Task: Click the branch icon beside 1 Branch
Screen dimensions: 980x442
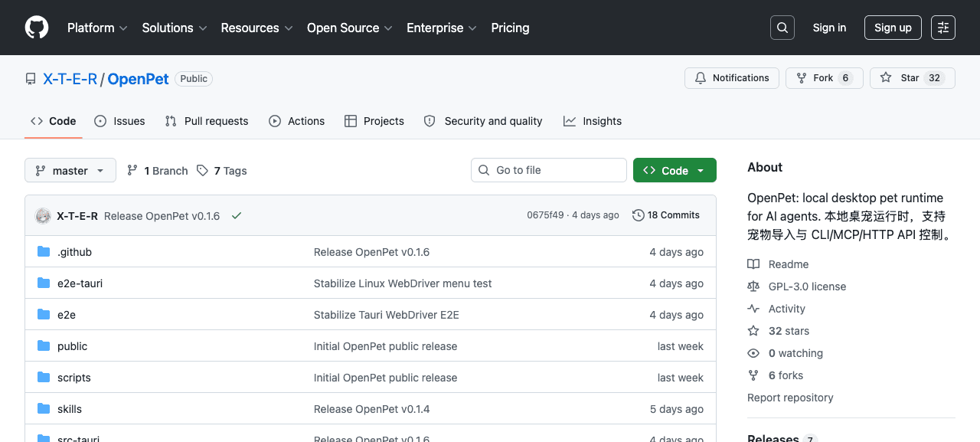Action: coord(132,170)
